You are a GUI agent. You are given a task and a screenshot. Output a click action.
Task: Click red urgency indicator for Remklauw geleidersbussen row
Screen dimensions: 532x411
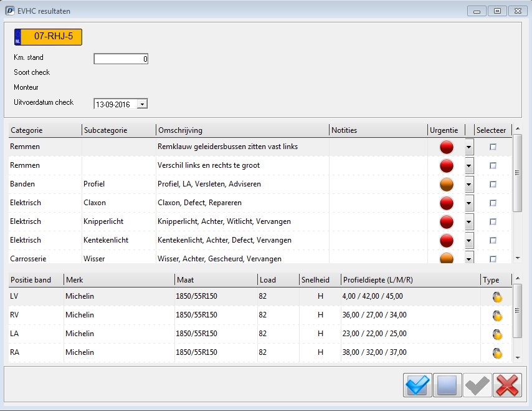click(447, 147)
